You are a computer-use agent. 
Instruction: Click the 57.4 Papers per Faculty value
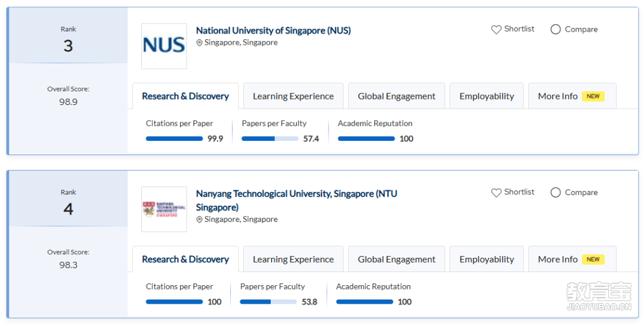[x=311, y=139]
